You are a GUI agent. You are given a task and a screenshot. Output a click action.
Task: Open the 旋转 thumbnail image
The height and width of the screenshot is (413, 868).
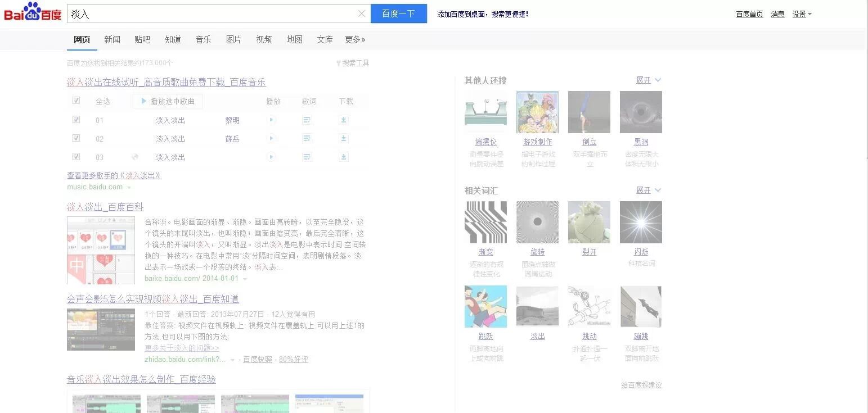click(x=537, y=222)
